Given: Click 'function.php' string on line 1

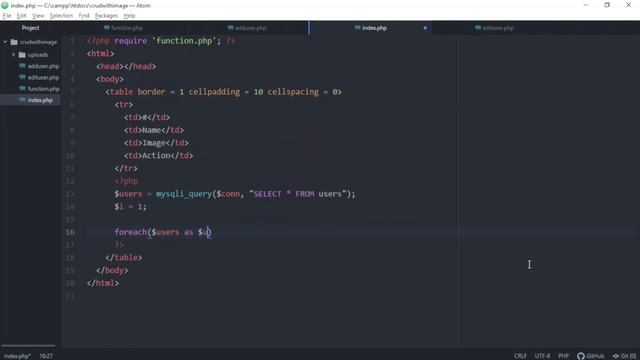Looking at the screenshot, I should coord(184,41).
